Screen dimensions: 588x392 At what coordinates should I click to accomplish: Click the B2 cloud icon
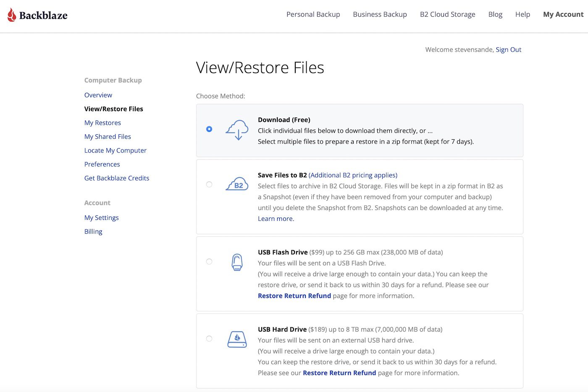coord(237,184)
